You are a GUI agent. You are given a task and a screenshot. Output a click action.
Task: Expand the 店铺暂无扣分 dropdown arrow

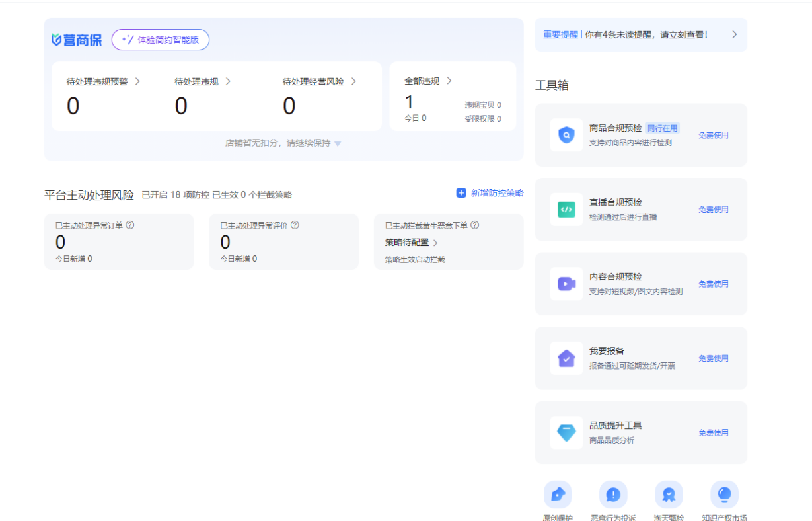click(338, 143)
